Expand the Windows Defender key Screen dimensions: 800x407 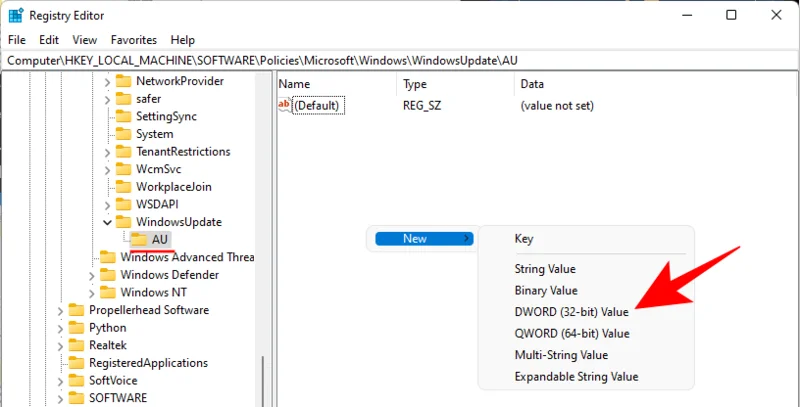click(92, 275)
